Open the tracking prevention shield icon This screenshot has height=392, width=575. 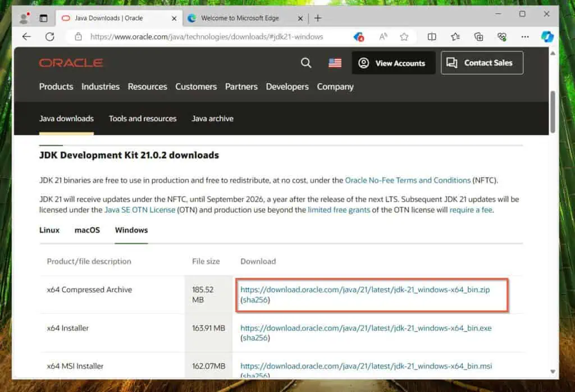[x=359, y=37]
